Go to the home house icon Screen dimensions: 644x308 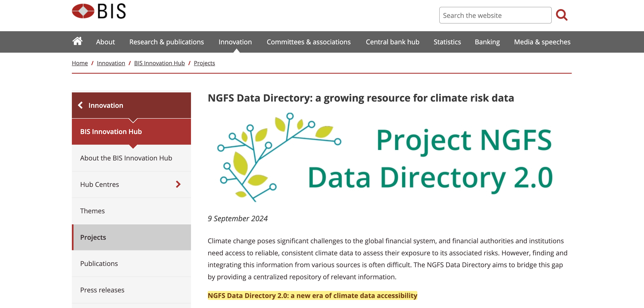click(77, 41)
